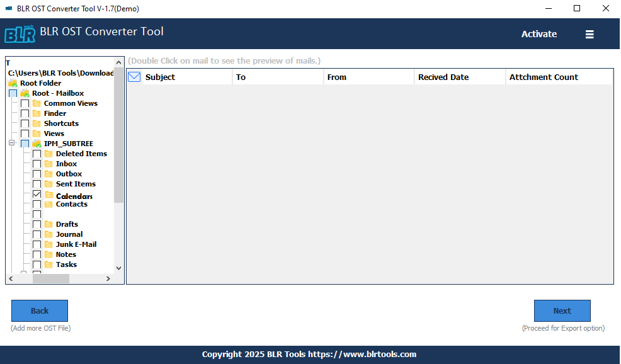Select the Junk E-Mail folder item
The height and width of the screenshot is (364, 621).
pyautogui.click(x=76, y=244)
